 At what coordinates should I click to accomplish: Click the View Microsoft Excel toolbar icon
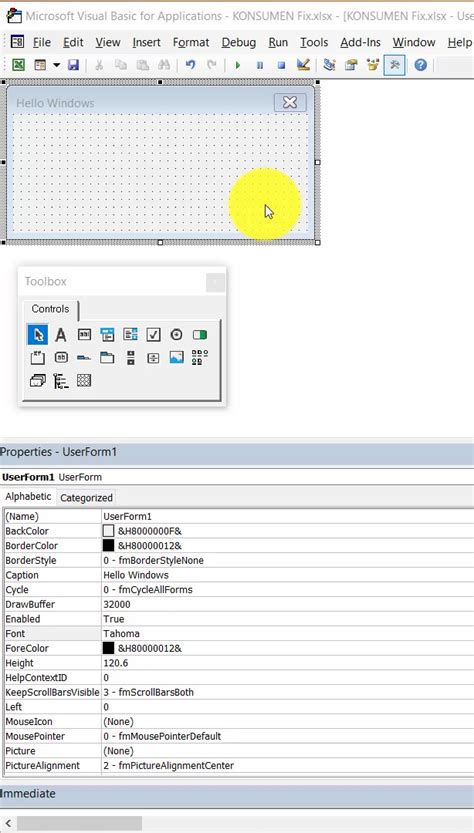[x=19, y=65]
